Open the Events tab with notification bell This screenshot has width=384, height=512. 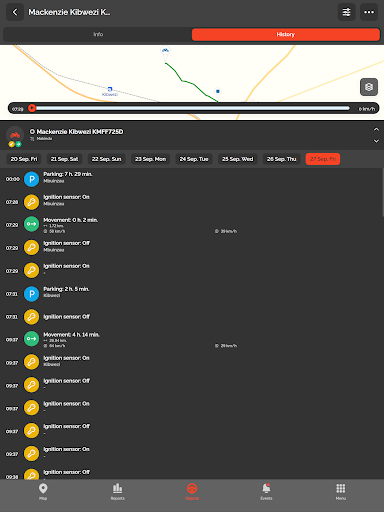(x=266, y=492)
